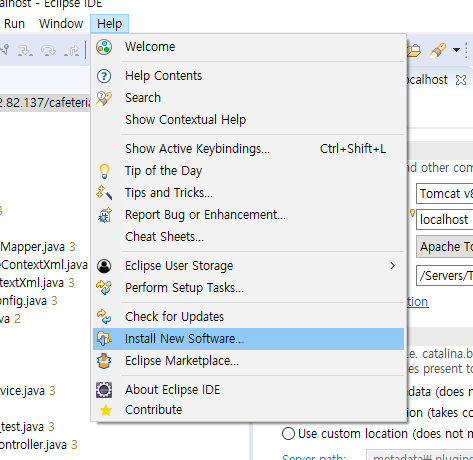The image size is (473, 460).
Task: Click the Help Contents question-mark icon
Action: (104, 76)
